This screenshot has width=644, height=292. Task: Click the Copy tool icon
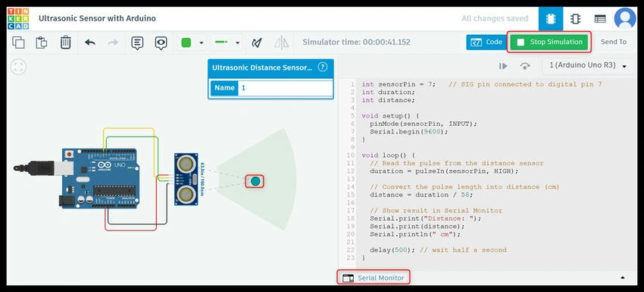point(18,42)
